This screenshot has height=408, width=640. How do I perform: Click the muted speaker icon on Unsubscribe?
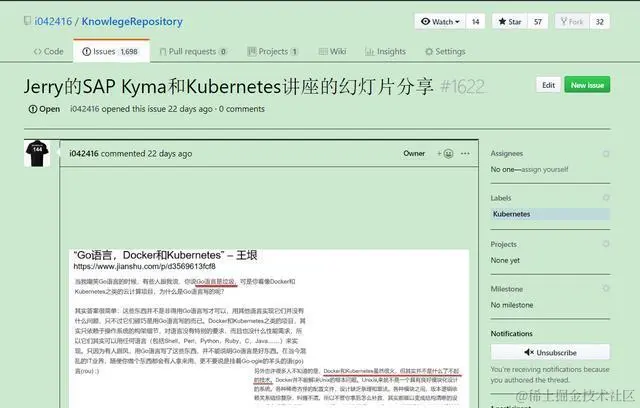click(x=529, y=352)
